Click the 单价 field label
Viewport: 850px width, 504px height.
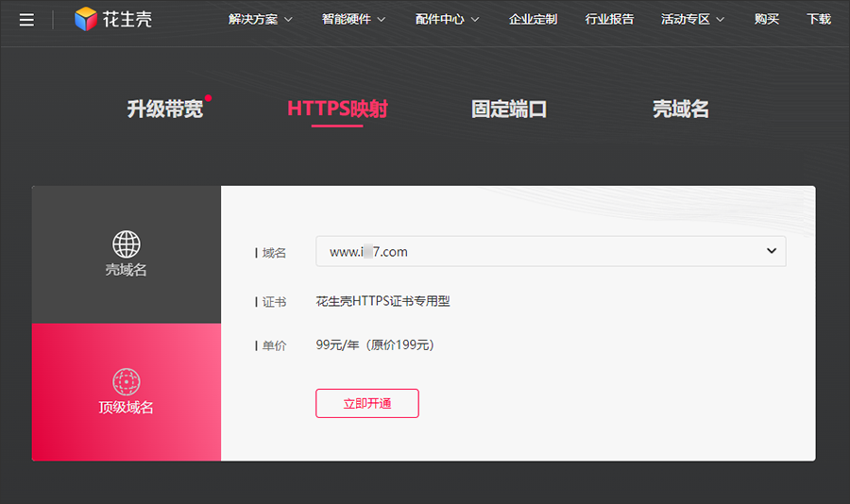coord(274,345)
